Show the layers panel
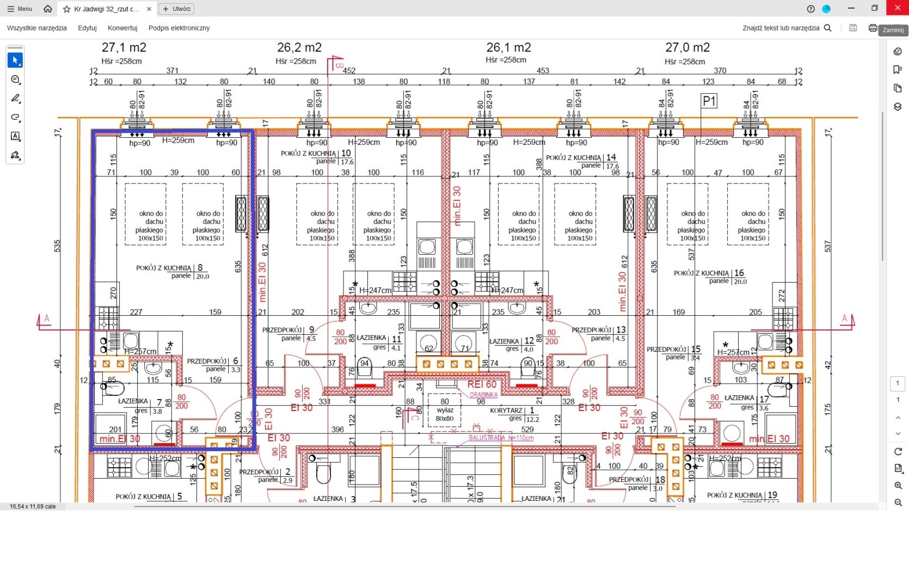The image size is (909, 588). pyautogui.click(x=898, y=107)
